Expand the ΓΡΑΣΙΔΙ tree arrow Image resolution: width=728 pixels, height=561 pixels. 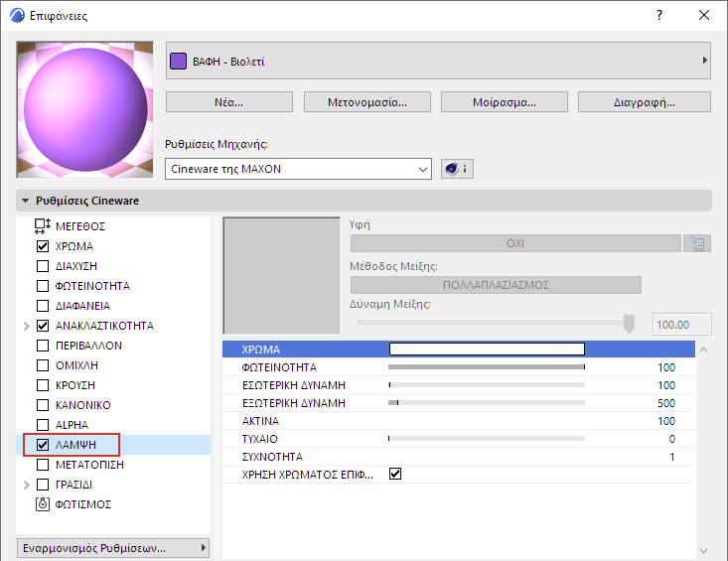[27, 485]
